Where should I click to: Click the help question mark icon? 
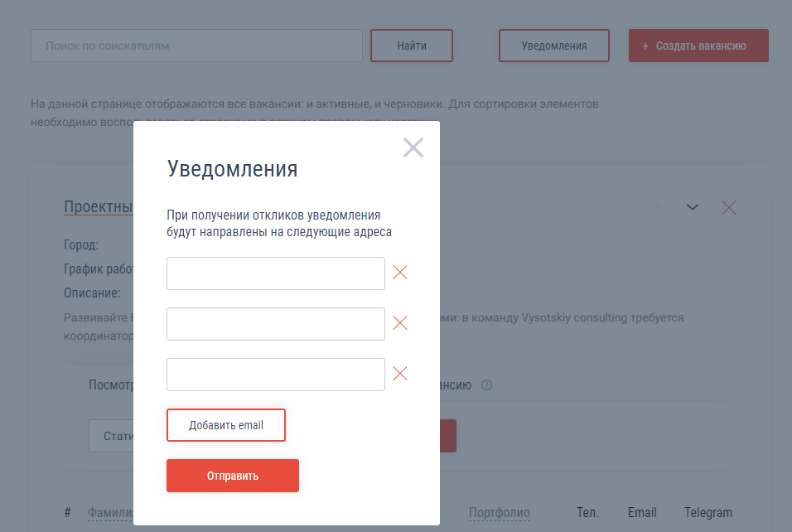pyautogui.click(x=487, y=384)
